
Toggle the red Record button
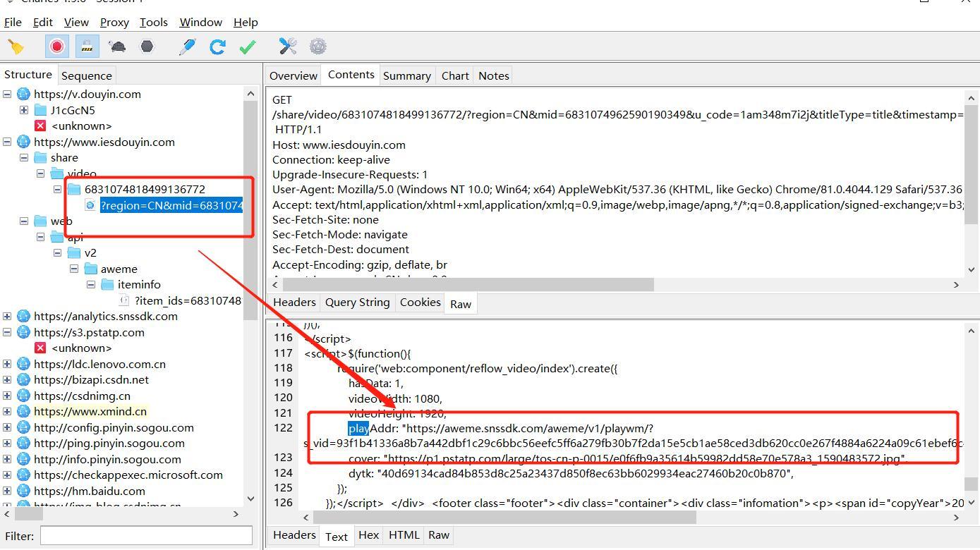pyautogui.click(x=57, y=47)
